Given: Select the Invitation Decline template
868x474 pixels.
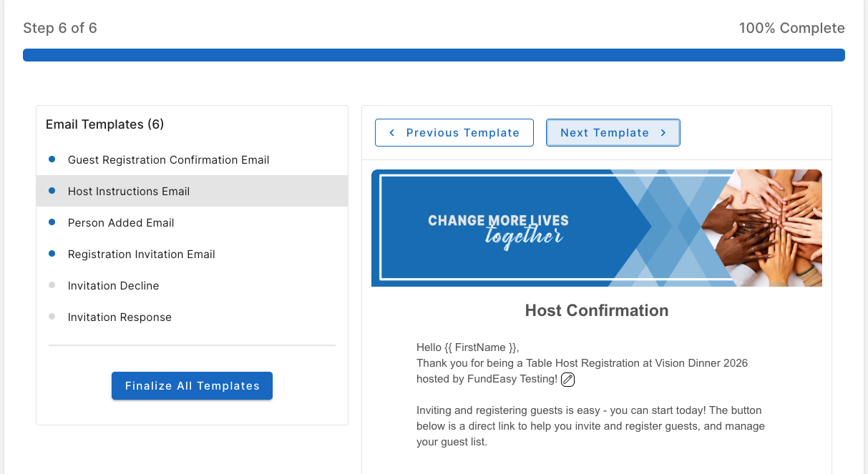Looking at the screenshot, I should tap(192, 285).
